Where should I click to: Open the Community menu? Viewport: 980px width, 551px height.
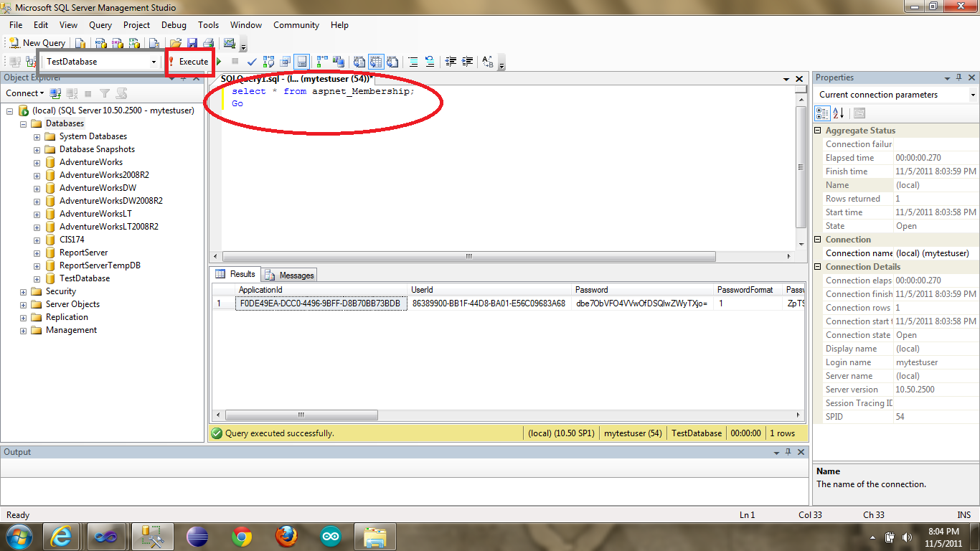point(296,24)
